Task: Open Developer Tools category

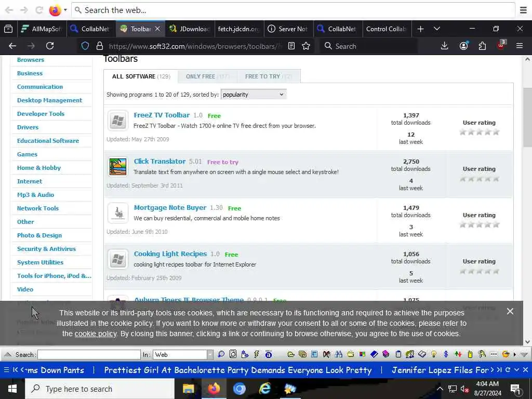Action: (41, 114)
